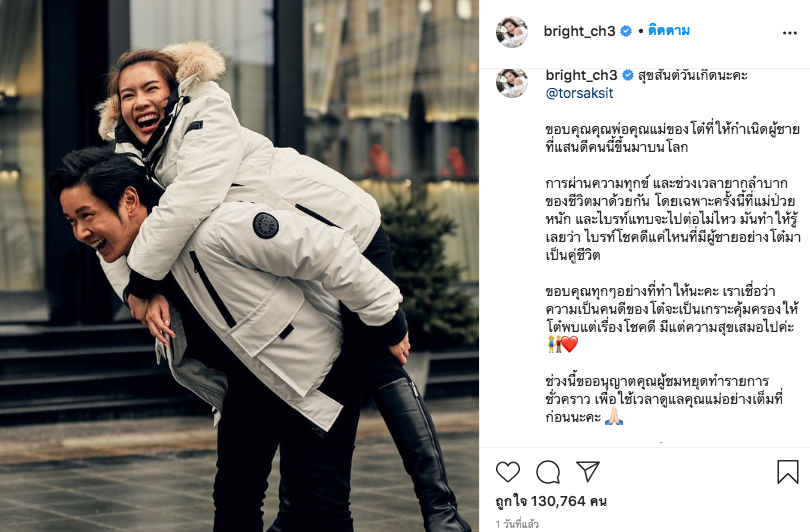Click the verified badge in the caption
This screenshot has width=810, height=532.
628,75
